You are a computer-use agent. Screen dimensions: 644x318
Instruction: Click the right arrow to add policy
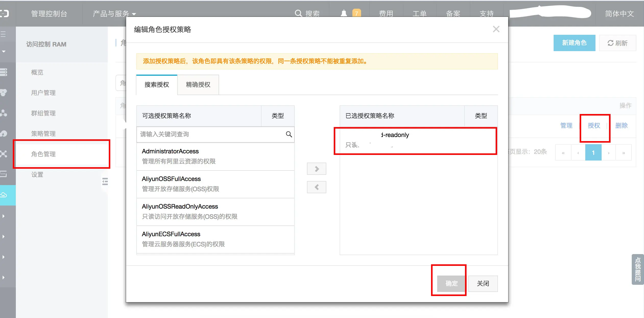tap(317, 169)
